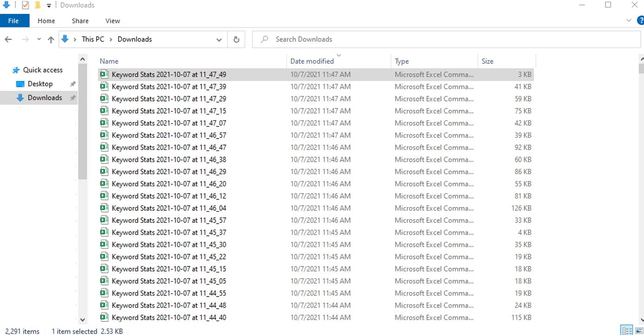The image size is (644, 335).
Task: Click Downloads in the address bar
Action: [x=135, y=39]
